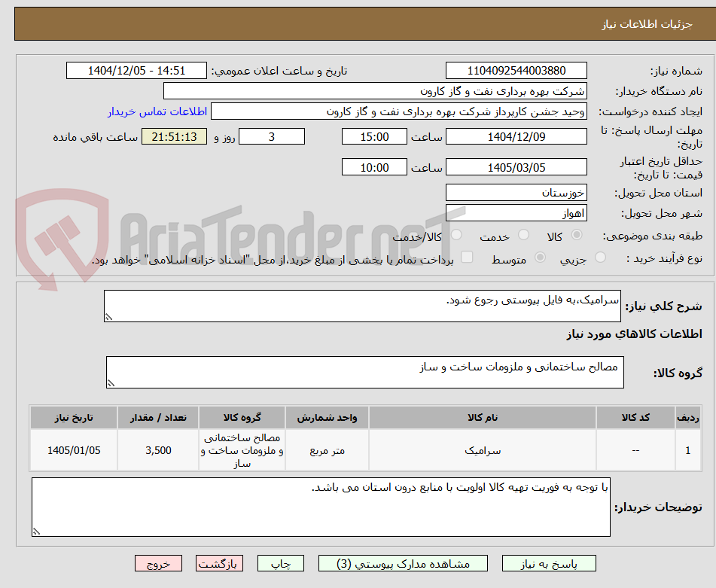Open مشاهده مدارک پیوستی (3) attachments
This screenshot has width=716, height=588.
(x=404, y=563)
